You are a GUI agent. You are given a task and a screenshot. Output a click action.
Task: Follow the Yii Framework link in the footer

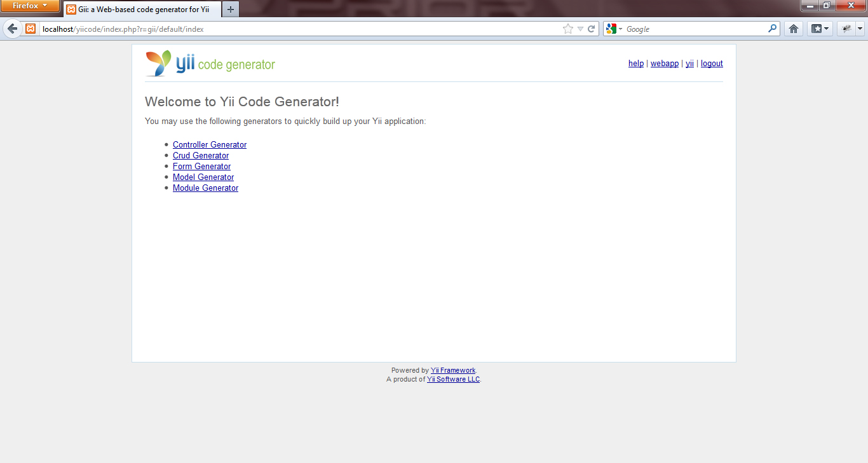click(x=452, y=370)
